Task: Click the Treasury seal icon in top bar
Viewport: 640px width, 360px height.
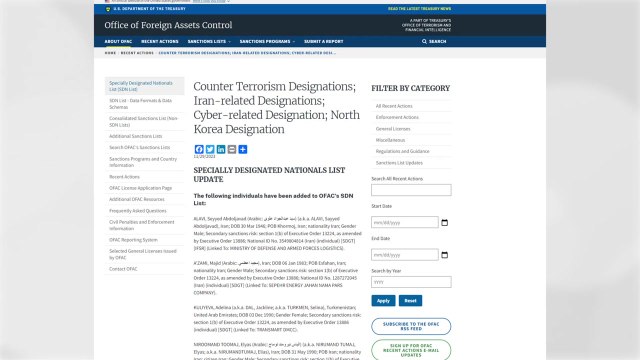Action: [108, 9]
